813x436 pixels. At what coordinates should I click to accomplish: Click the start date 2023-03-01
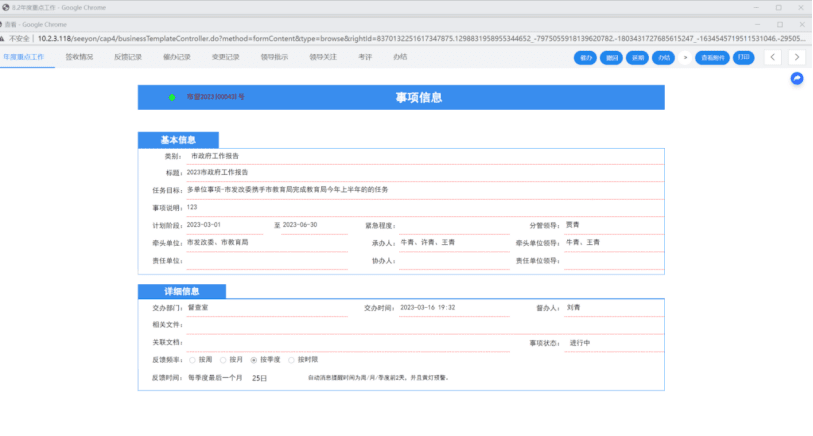204,225
